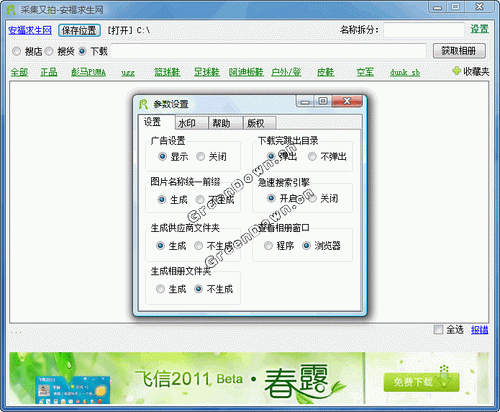
Task: Click the app logo icon in main title bar
Action: (11, 10)
